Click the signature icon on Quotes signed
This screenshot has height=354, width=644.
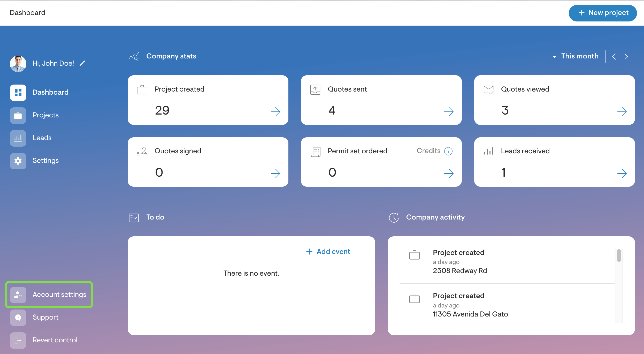142,152
